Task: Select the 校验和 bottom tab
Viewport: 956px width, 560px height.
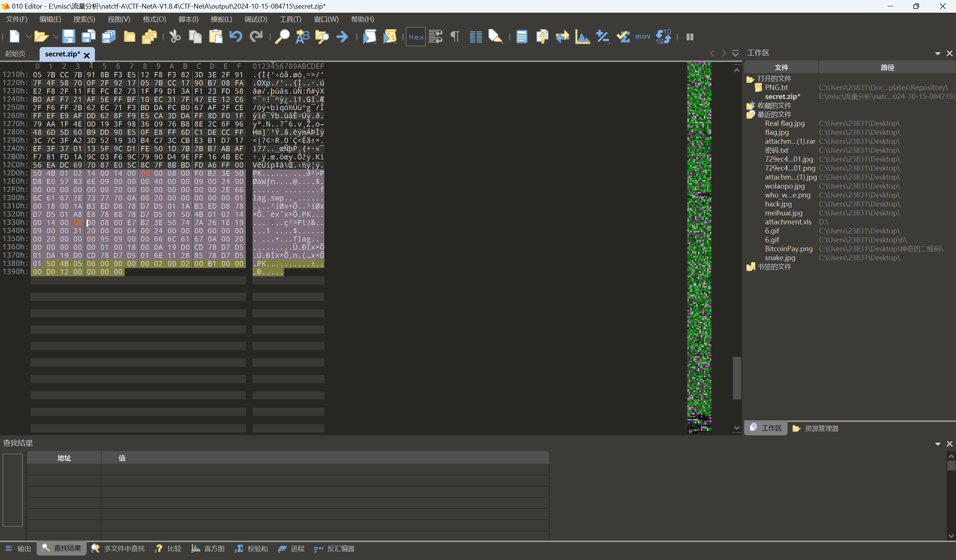Action: pos(251,548)
